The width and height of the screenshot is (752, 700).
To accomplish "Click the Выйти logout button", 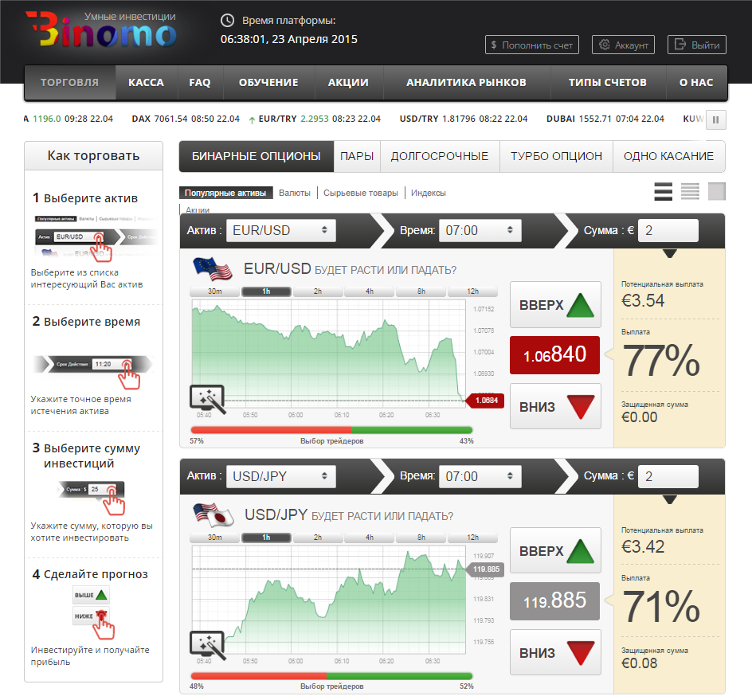I will click(697, 45).
